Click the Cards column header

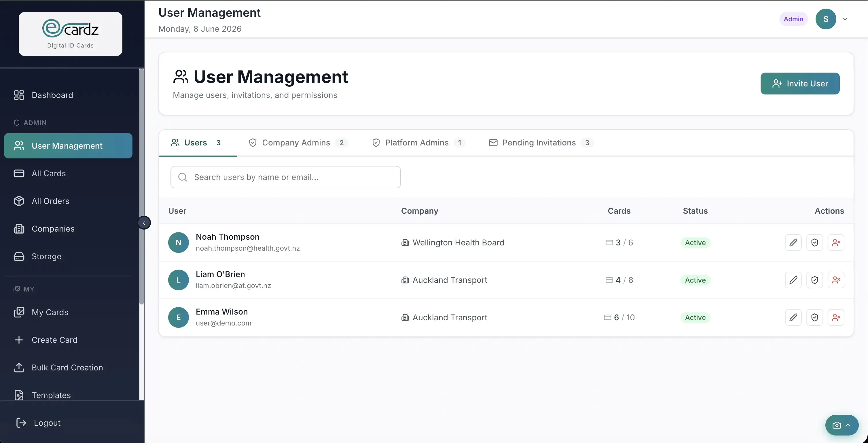coord(619,211)
